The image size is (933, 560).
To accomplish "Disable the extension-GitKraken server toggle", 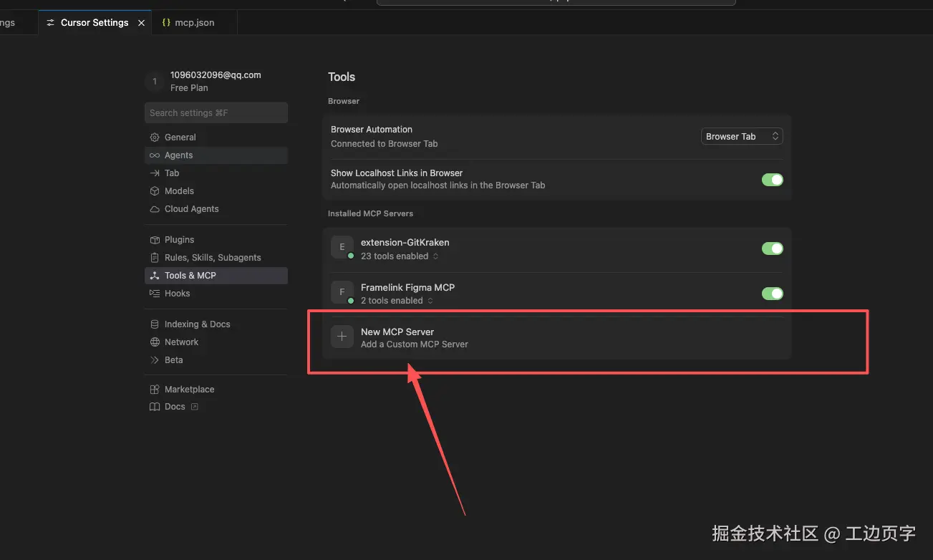I will tap(772, 248).
